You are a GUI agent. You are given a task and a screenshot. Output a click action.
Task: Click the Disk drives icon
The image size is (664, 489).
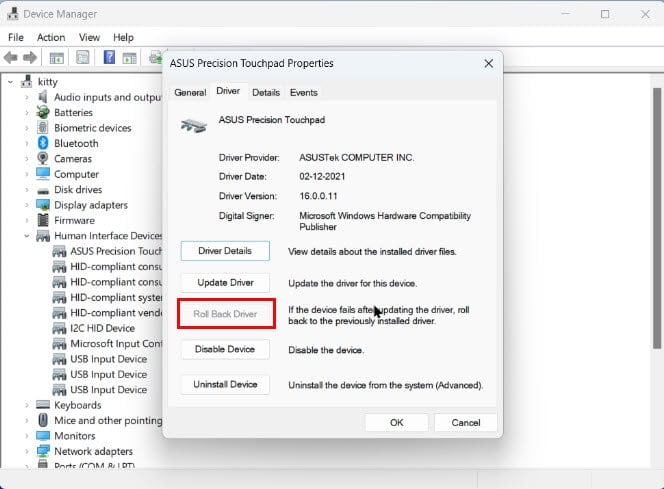point(43,191)
